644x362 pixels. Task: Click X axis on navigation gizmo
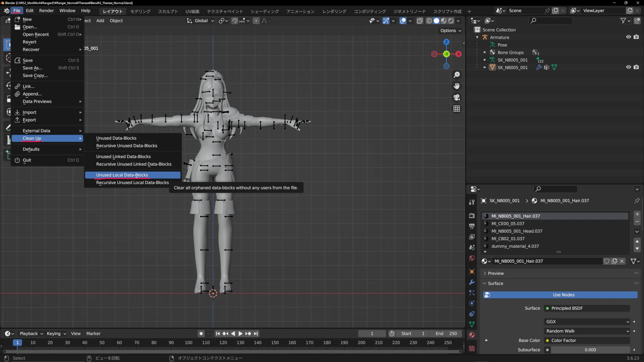point(459,54)
